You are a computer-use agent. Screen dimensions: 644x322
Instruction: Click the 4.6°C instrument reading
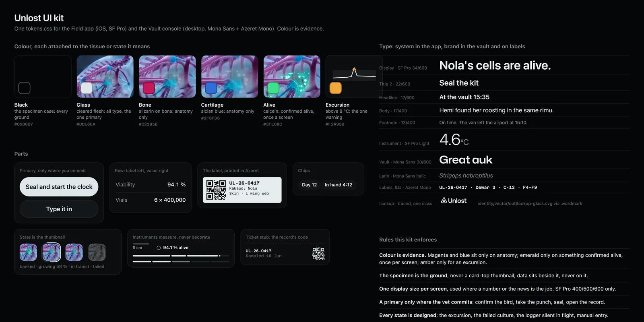(x=454, y=140)
